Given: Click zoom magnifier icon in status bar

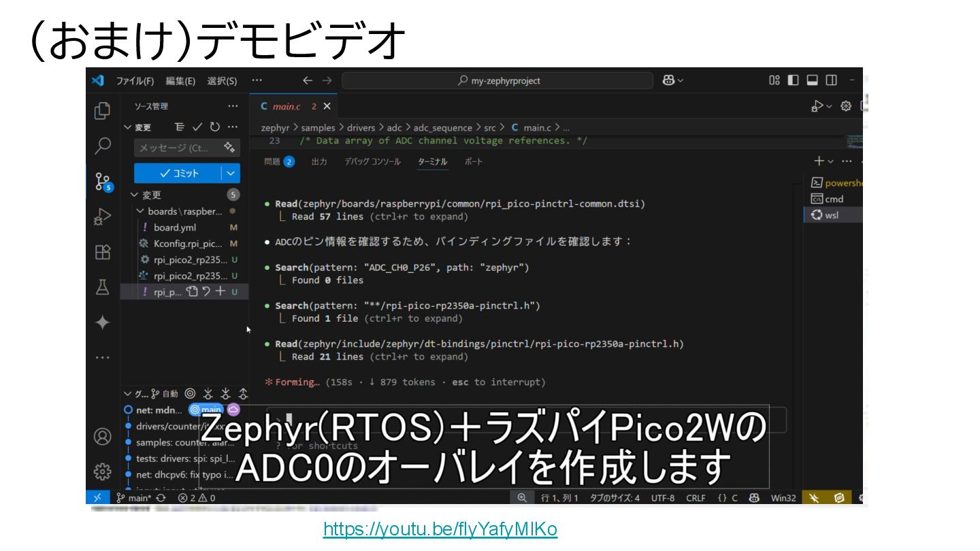Looking at the screenshot, I should (522, 498).
